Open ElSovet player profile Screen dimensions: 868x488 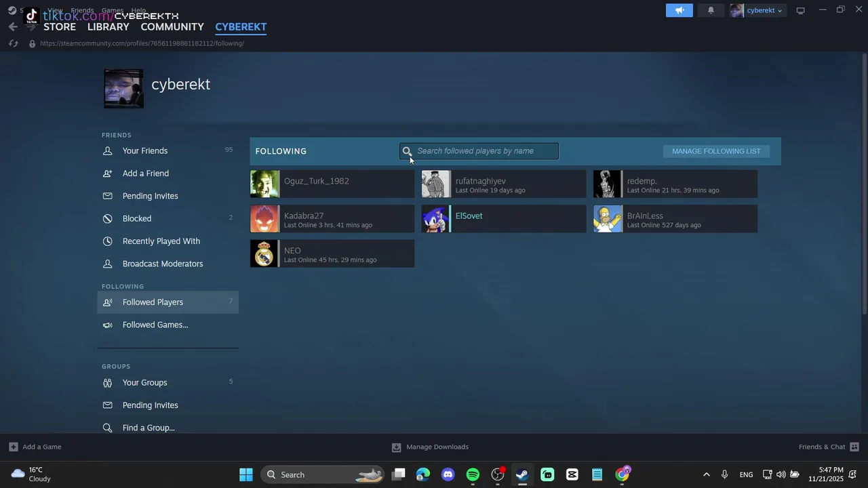[x=504, y=219]
